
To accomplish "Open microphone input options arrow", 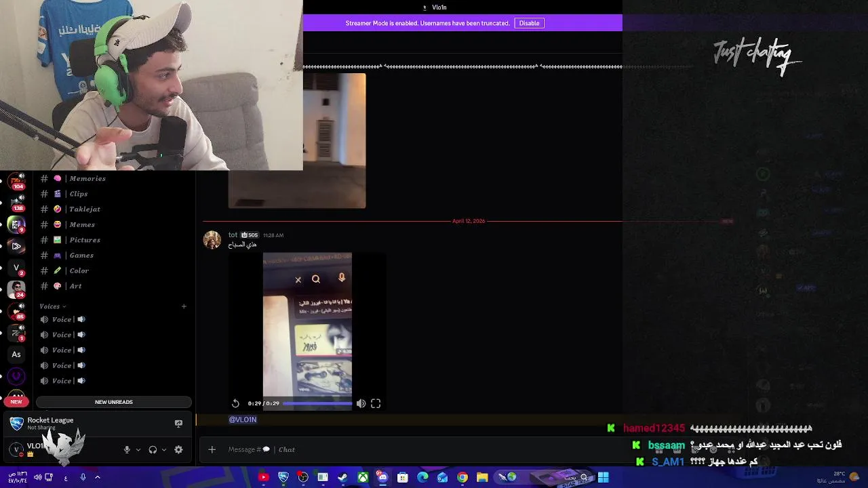I will point(138,449).
